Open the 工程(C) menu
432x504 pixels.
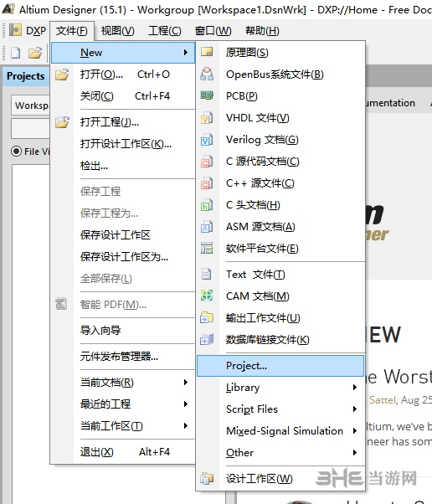click(x=165, y=31)
